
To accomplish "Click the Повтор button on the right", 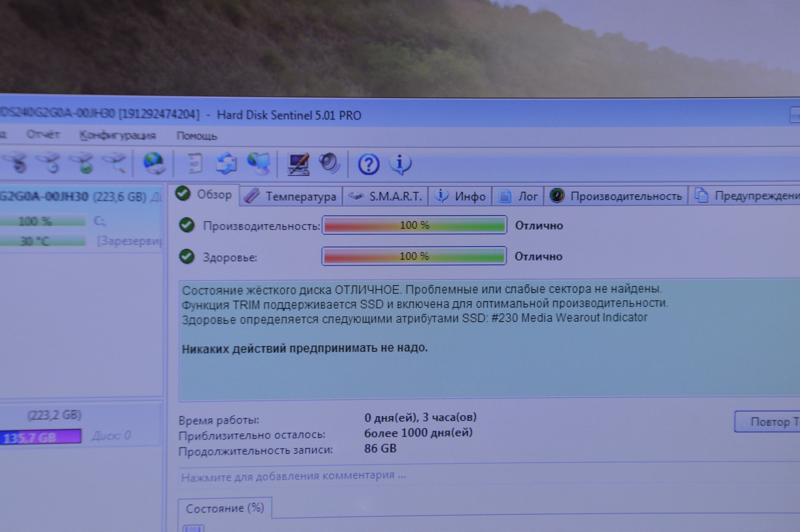I will pyautogui.click(x=768, y=422).
